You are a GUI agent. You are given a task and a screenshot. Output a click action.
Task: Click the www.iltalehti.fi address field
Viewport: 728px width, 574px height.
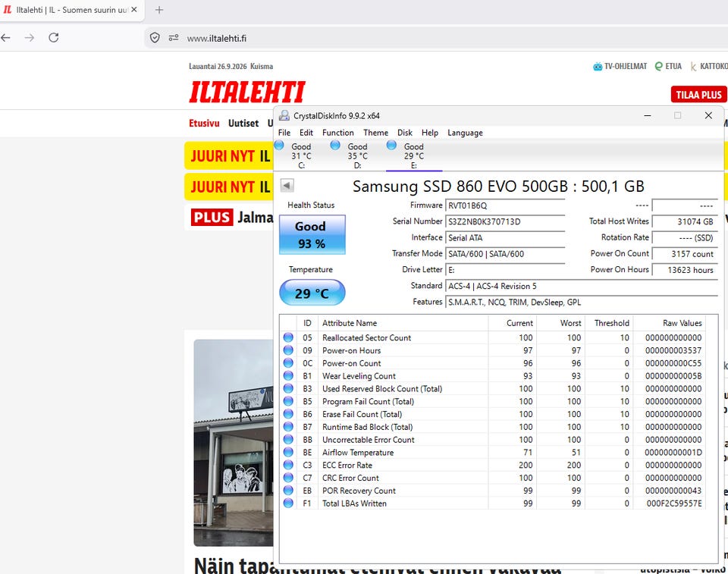[x=217, y=38]
